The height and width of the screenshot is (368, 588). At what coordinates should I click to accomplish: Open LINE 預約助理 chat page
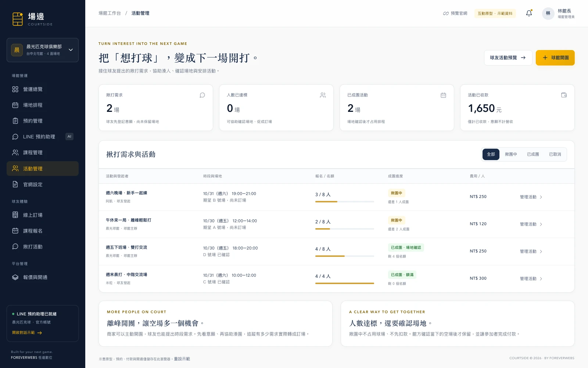pyautogui.click(x=43, y=137)
